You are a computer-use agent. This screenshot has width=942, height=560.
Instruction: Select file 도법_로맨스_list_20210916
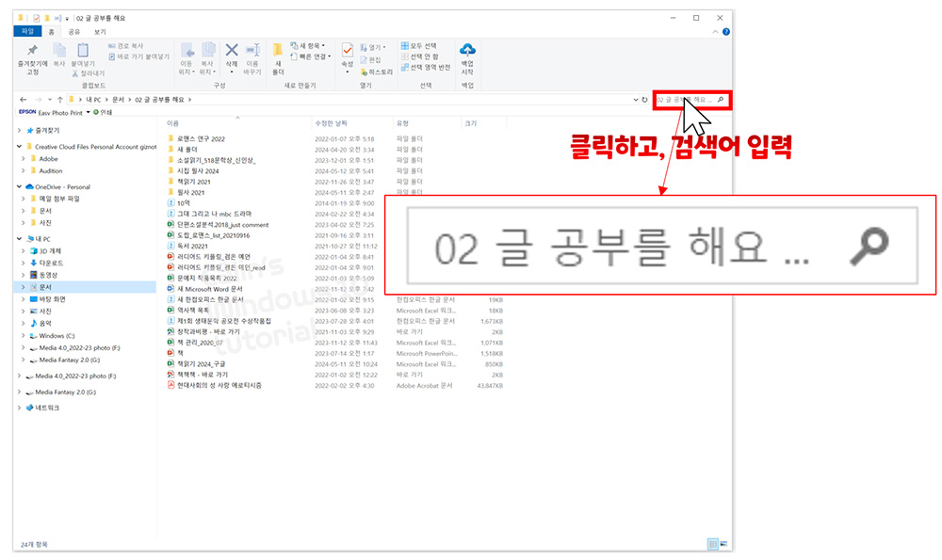pos(213,235)
